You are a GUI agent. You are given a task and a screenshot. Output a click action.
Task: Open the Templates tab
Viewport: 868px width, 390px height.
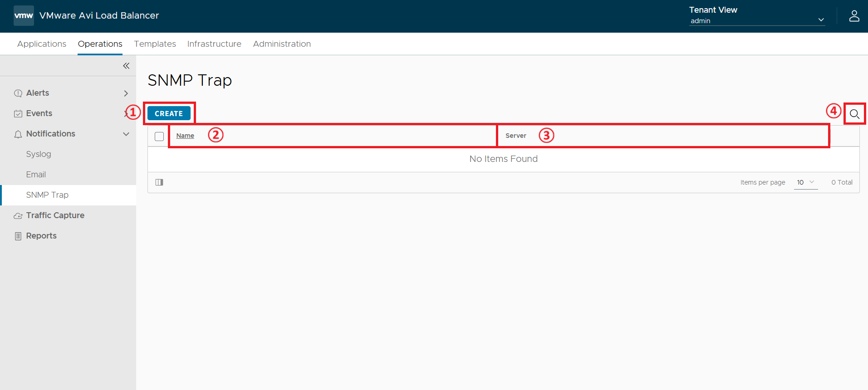(155, 44)
